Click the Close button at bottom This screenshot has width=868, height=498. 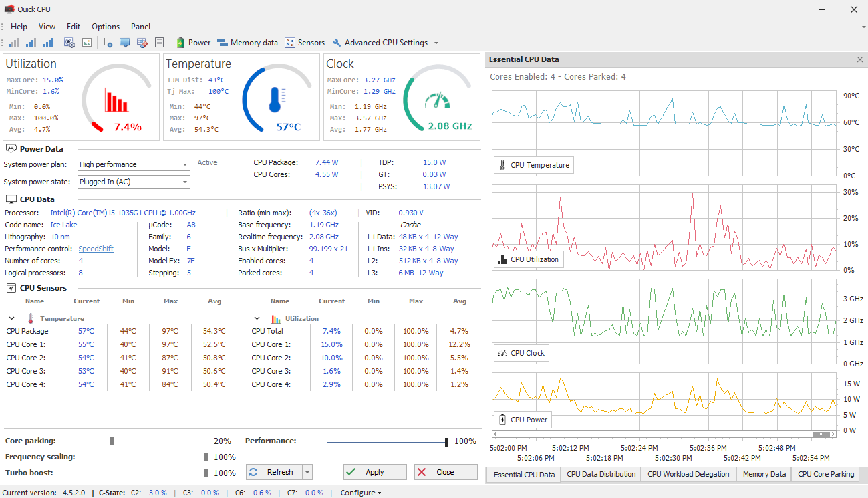[446, 472]
